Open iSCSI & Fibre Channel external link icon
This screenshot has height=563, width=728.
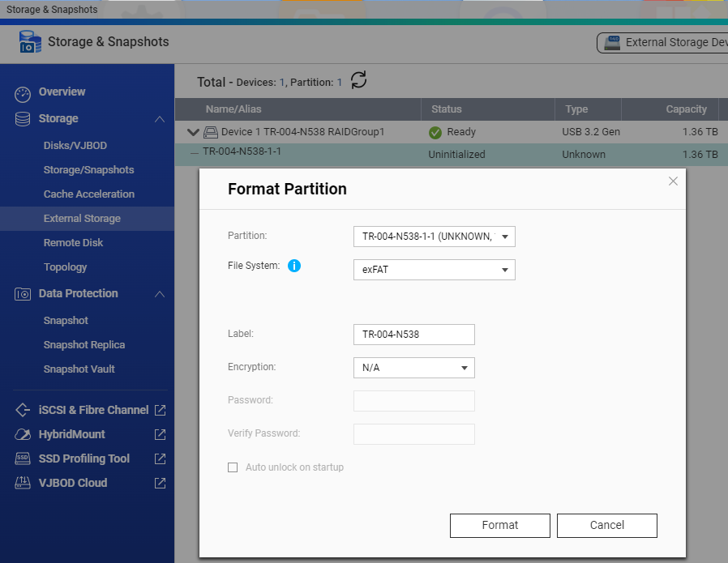point(160,410)
